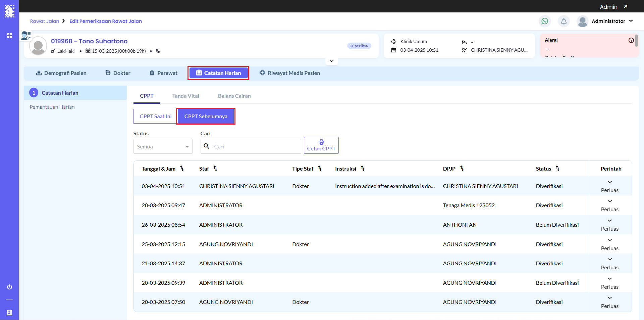Select Catatan Harian side menu item
Image resolution: width=644 pixels, height=320 pixels.
(75, 93)
